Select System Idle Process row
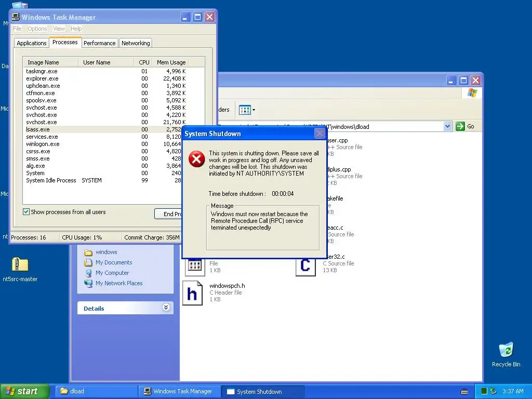This screenshot has width=532, height=399. [x=103, y=180]
